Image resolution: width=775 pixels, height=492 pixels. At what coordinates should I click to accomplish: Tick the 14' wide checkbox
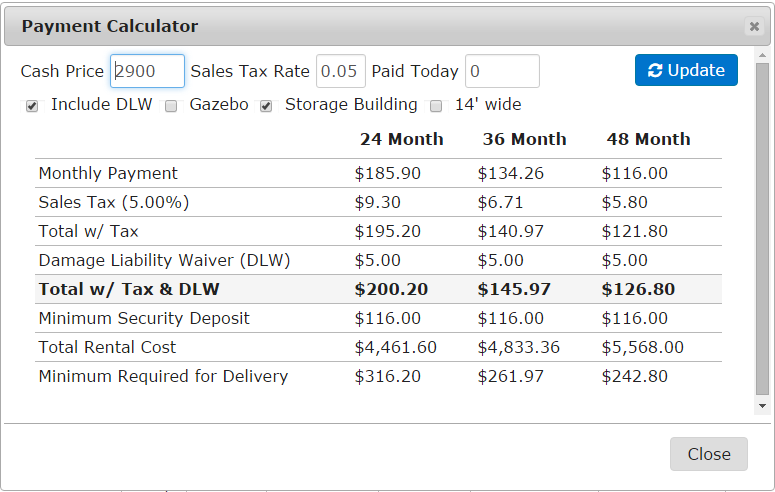(436, 106)
